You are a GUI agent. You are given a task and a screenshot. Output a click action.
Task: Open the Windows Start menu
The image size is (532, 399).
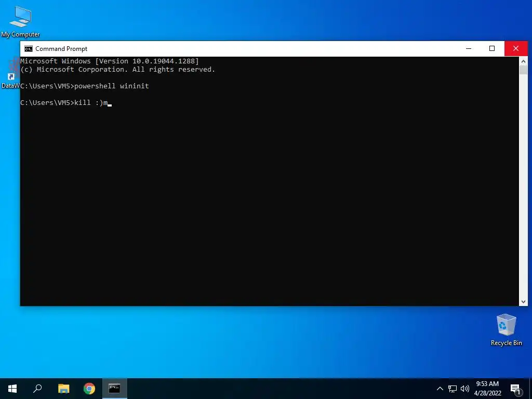pyautogui.click(x=12, y=389)
